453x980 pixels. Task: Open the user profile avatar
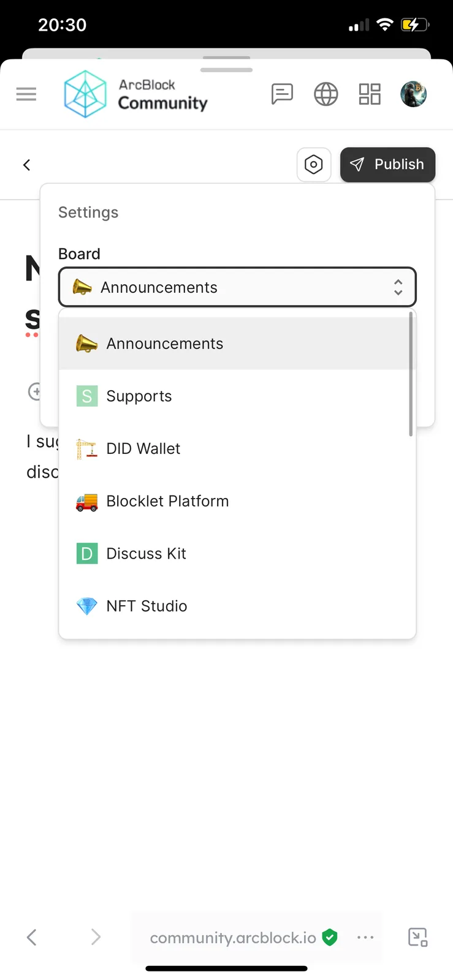pos(414,94)
